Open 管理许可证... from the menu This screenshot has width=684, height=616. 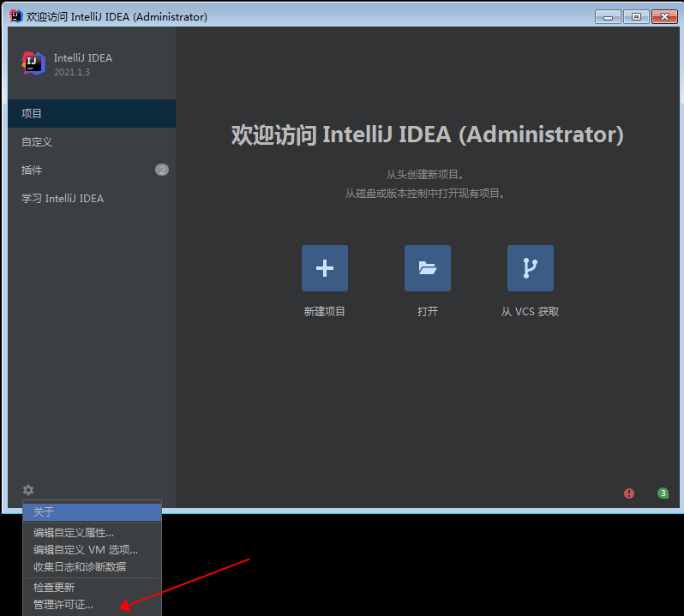63,605
